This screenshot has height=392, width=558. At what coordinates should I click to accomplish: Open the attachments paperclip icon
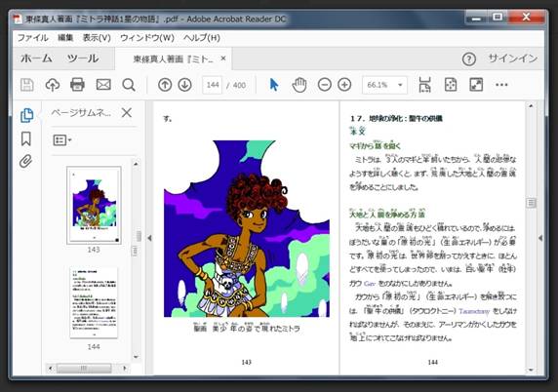[x=25, y=162]
